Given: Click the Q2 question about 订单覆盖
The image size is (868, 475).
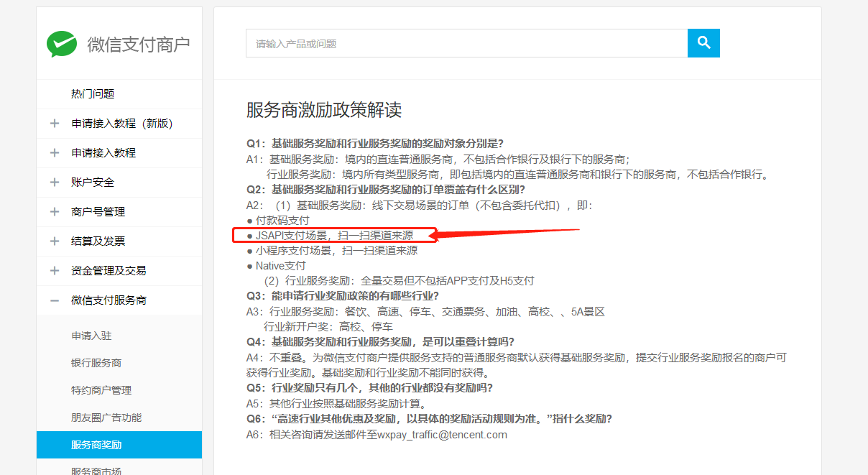Looking at the screenshot, I should [x=386, y=190].
